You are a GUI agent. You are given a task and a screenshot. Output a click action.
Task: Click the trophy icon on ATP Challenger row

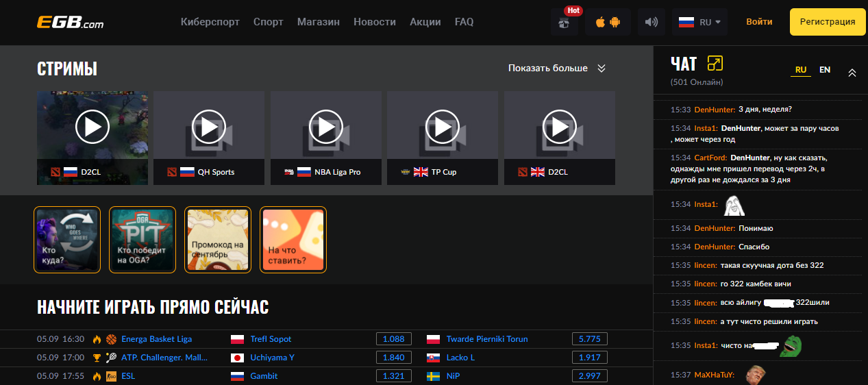tap(97, 358)
